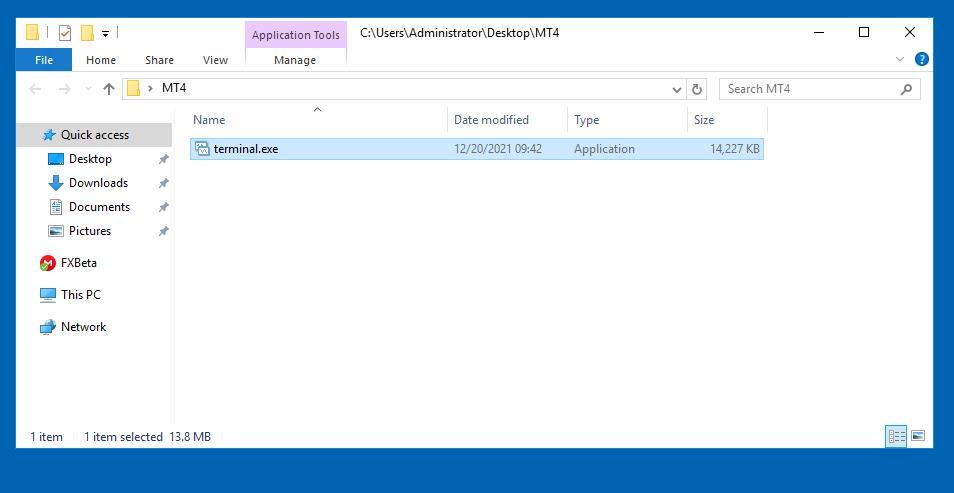Maximize the MT4 Explorer window

click(x=864, y=32)
